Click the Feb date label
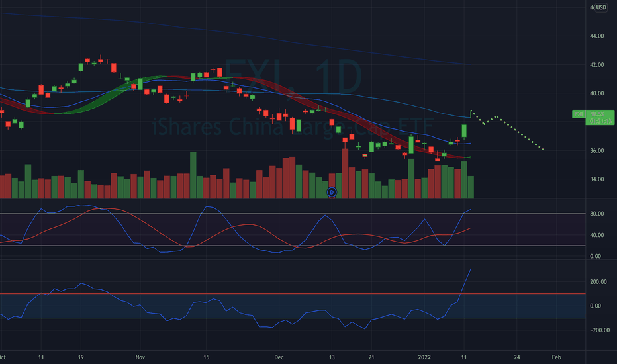Viewport: 617px width, 364px height. click(556, 357)
